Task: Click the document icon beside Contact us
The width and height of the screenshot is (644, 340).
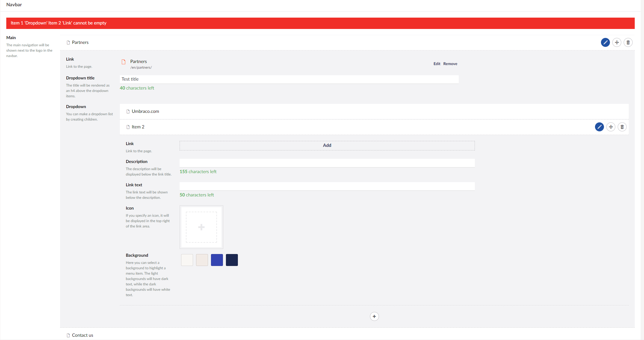Action: 68,335
